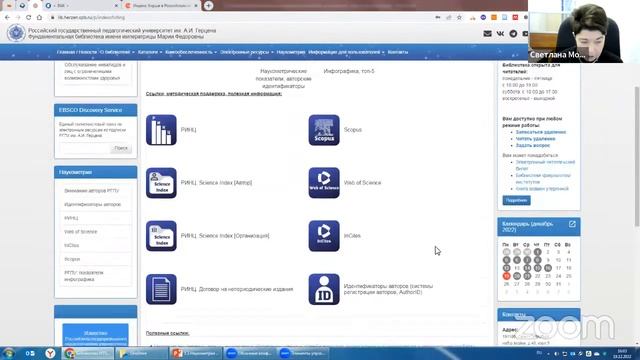Select Scopus in sidebar menu
The width and height of the screenshot is (640, 360).
(72, 259)
